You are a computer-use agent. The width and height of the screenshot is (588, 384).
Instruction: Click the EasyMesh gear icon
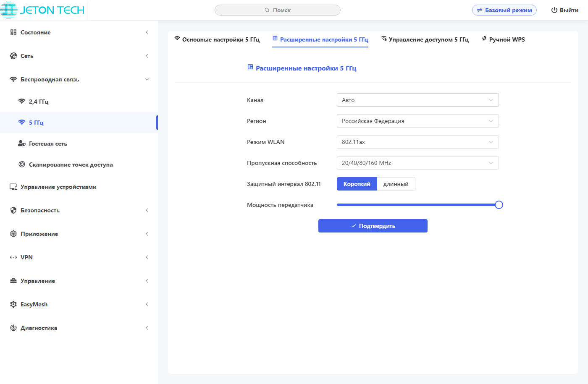point(13,304)
